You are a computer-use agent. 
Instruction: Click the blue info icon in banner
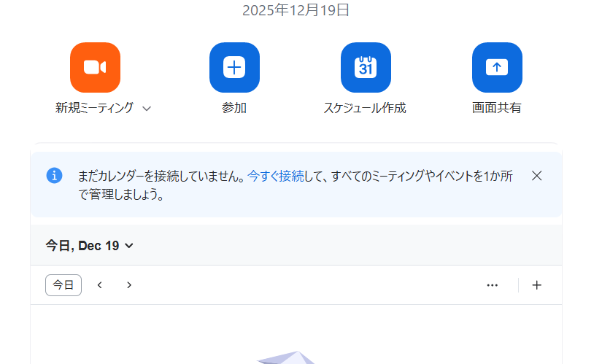[55, 176]
